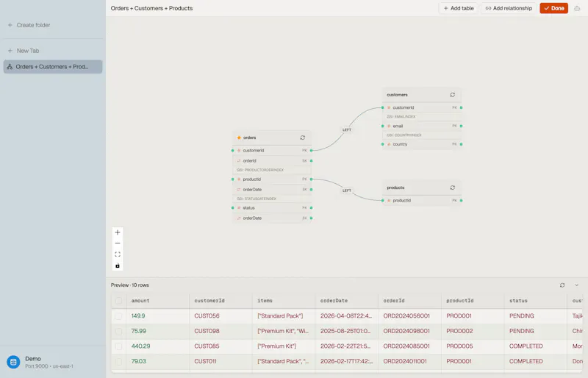The image size is (588, 378).
Task: Refresh the products table node
Action: pos(453,188)
